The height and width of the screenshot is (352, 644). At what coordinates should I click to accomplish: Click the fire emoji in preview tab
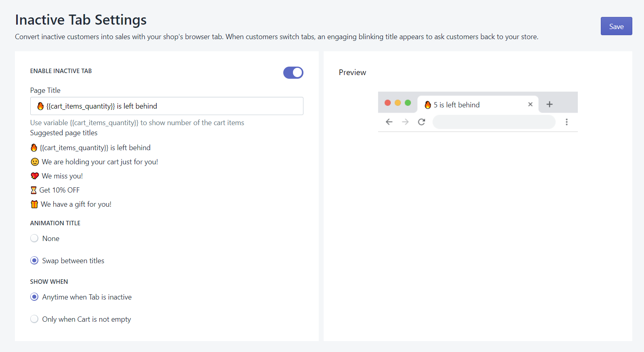(428, 105)
